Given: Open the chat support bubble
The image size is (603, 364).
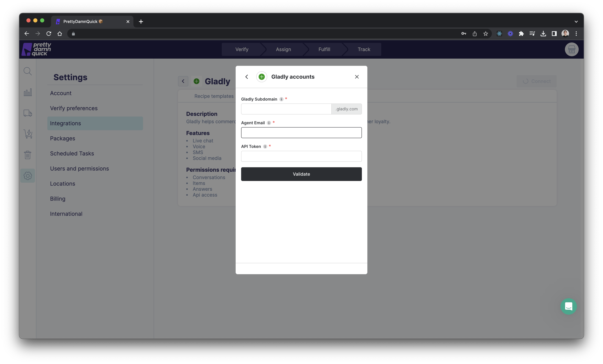Looking at the screenshot, I should [x=568, y=306].
